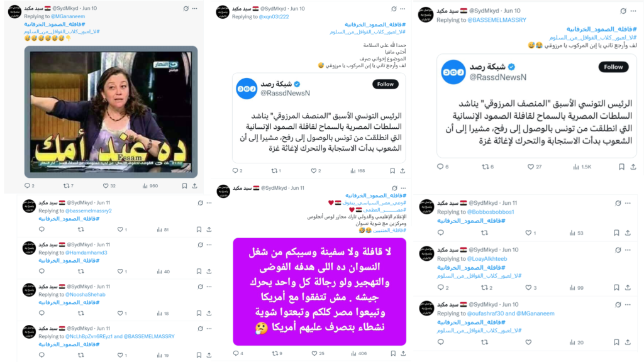The width and height of the screenshot is (644, 362).
Task: Expand more menu on reply to @NooshaShehab
Action: click(209, 287)
